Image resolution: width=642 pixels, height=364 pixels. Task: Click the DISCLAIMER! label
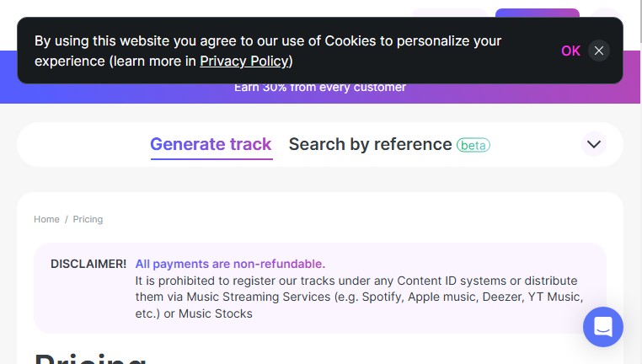point(88,264)
